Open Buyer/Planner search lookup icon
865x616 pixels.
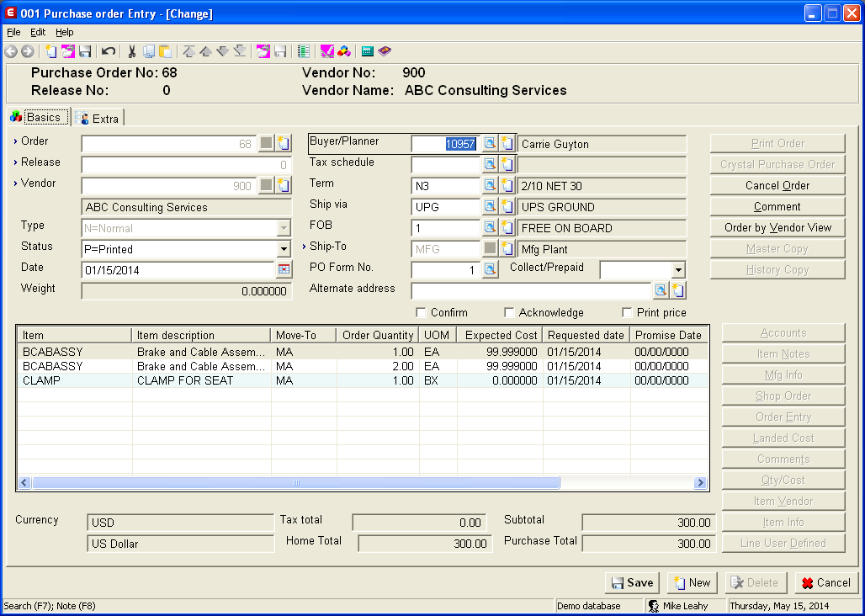[490, 143]
